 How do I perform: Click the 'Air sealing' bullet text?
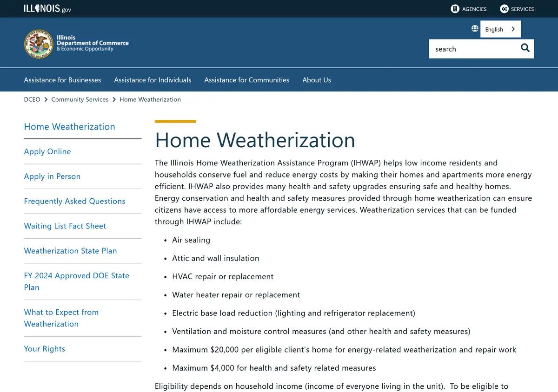tap(191, 240)
